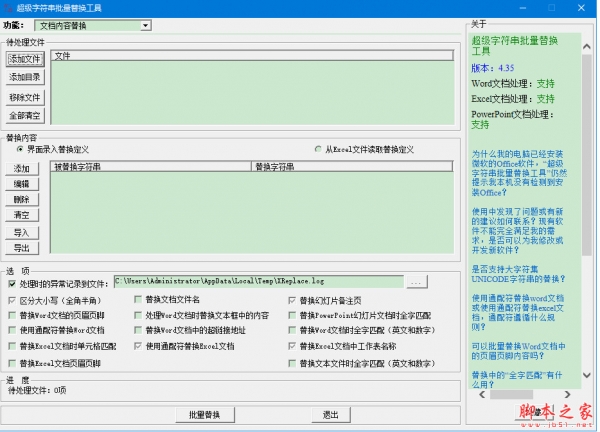
Task: Click the 移除文件 button
Action: 25,98
